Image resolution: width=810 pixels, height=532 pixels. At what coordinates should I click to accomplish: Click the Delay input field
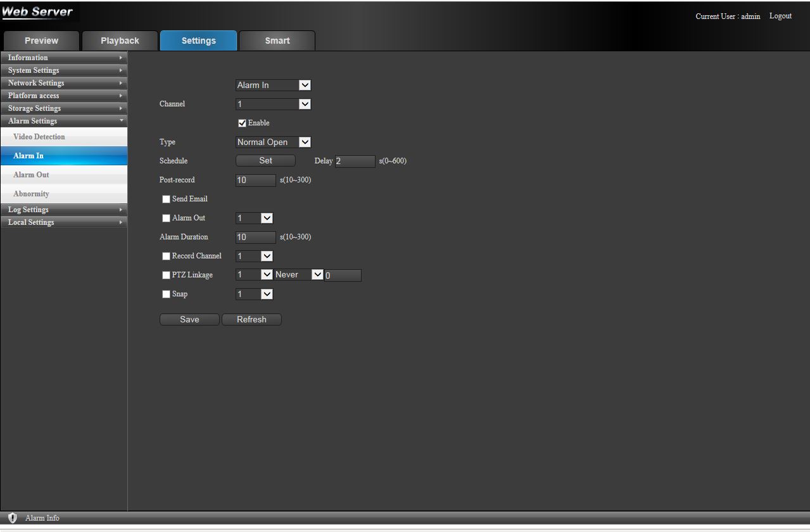pyautogui.click(x=355, y=161)
